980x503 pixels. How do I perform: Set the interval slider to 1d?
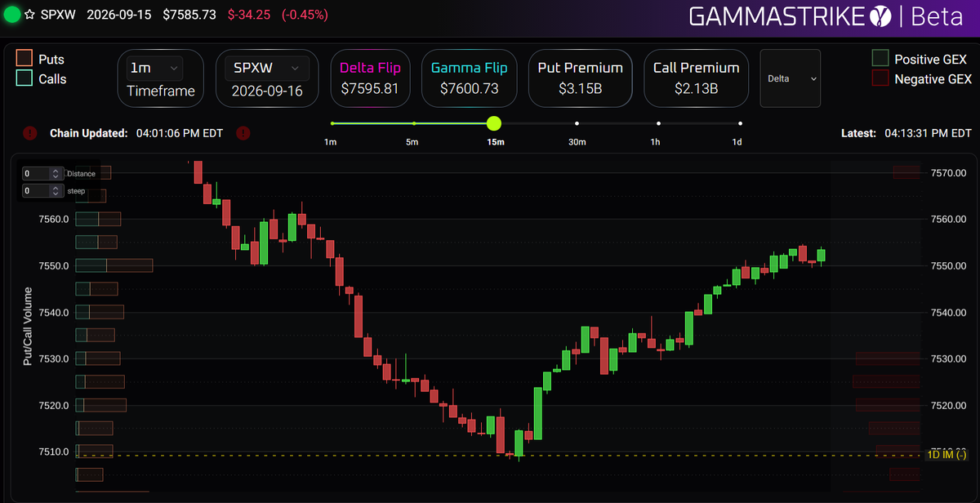point(740,123)
